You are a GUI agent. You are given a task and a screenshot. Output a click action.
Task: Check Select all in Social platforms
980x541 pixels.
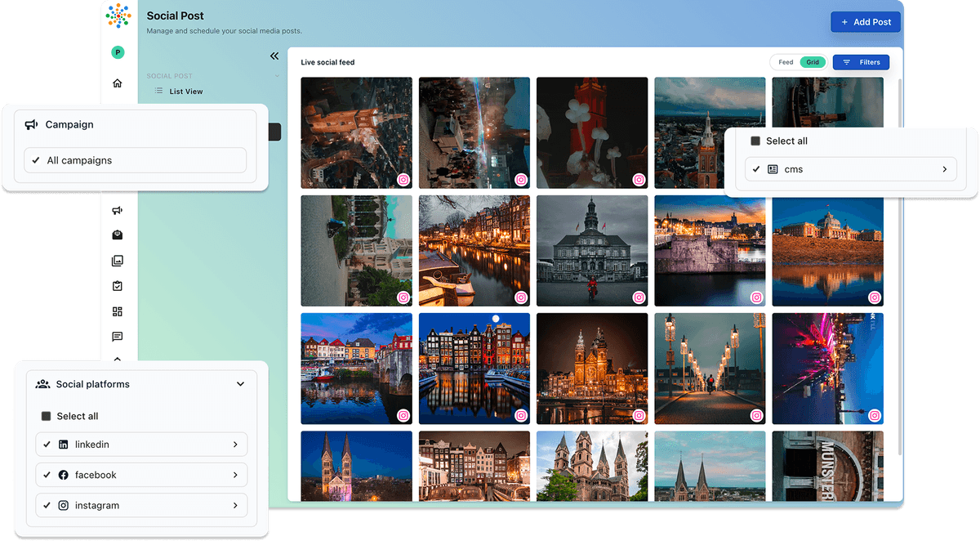[47, 417]
